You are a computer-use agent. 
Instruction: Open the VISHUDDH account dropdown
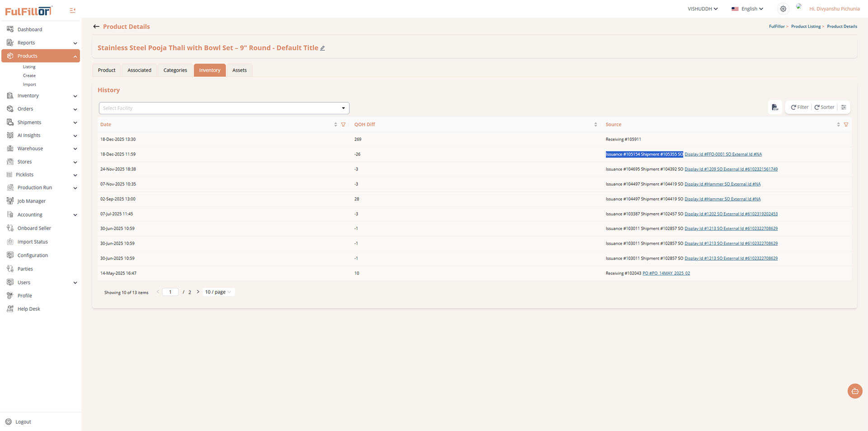click(x=703, y=9)
